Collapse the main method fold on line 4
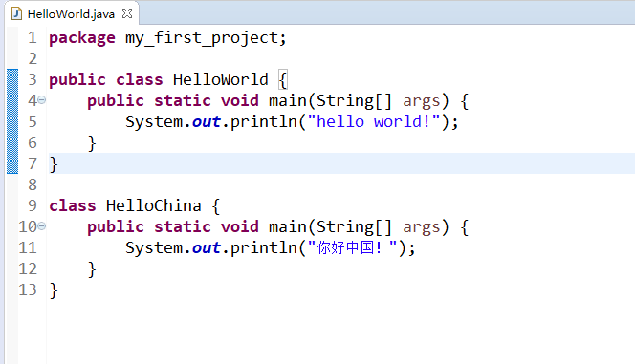The image size is (635, 364). (x=42, y=100)
